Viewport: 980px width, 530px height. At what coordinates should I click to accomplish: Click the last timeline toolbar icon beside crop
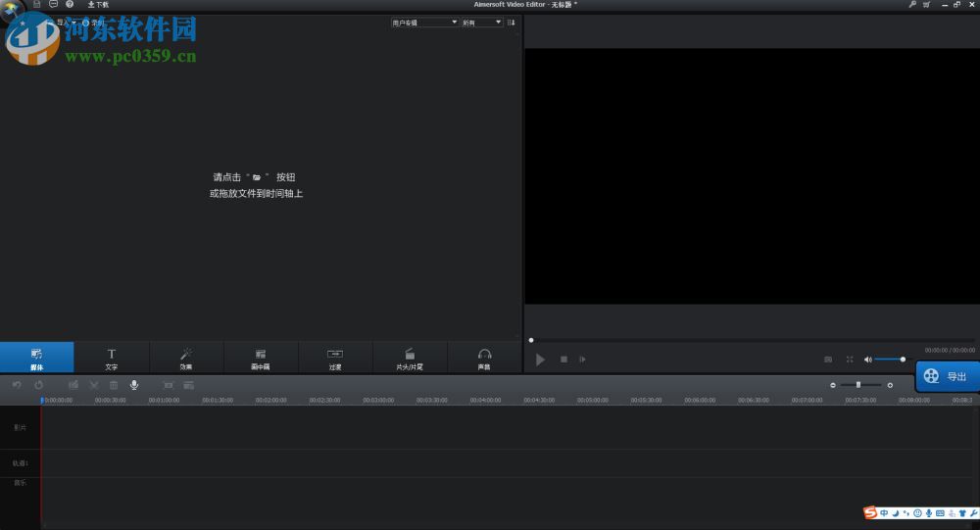pos(188,385)
